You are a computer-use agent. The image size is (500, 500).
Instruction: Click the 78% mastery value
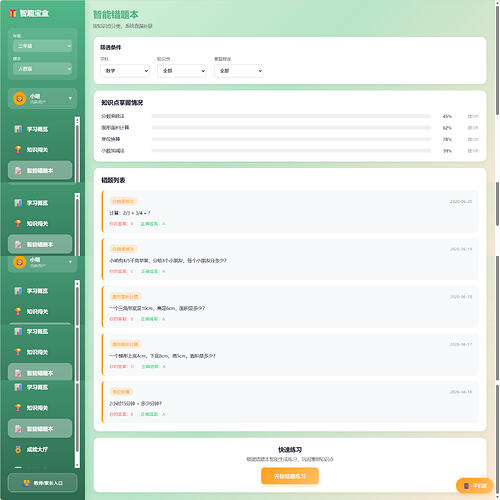click(447, 139)
